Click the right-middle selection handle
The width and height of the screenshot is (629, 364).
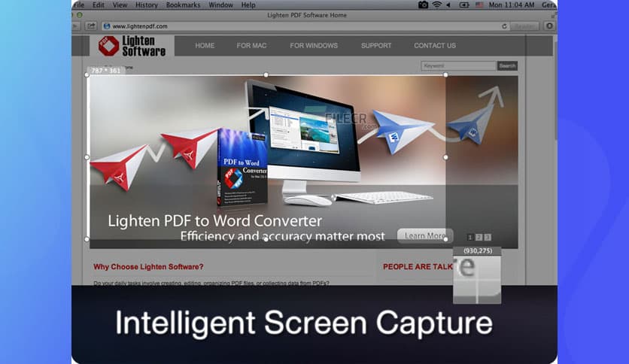445,157
